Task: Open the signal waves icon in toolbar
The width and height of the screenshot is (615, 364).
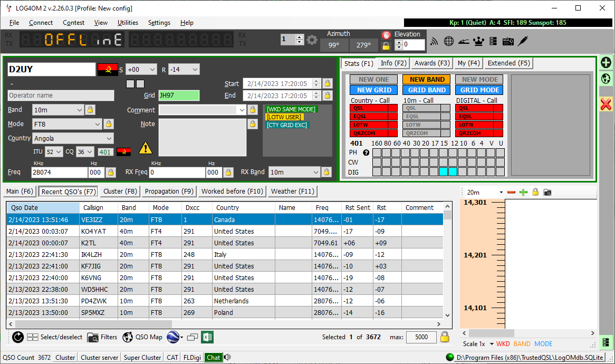Action: click(434, 41)
